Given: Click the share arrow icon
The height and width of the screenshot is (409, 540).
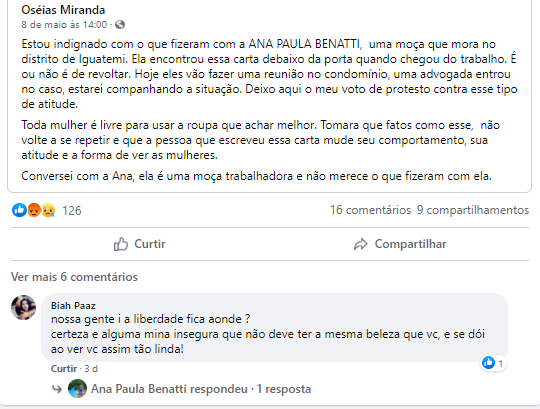Looking at the screenshot, I should click(x=361, y=244).
